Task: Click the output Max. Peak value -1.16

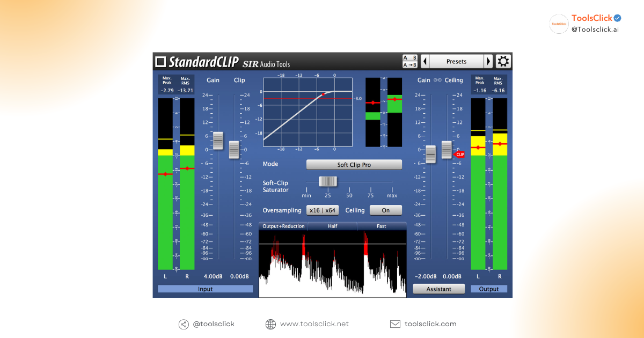Action: 480,90
